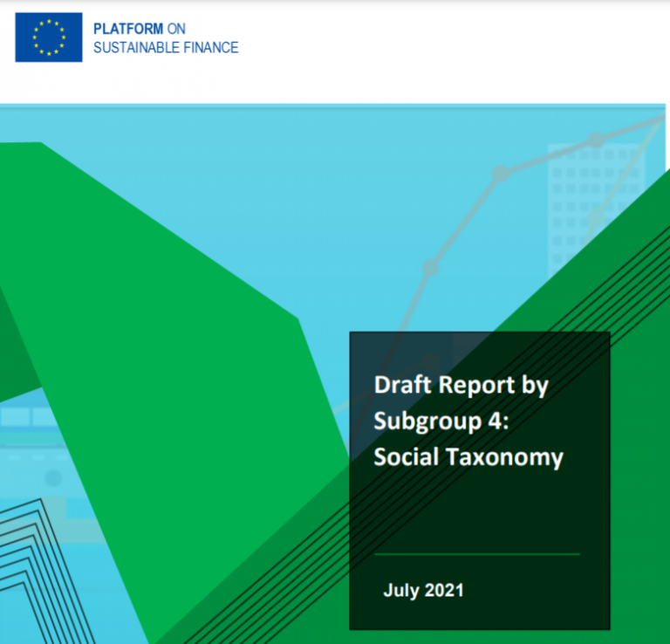
Task: Click the "July 2021" date text
Action: click(x=423, y=591)
